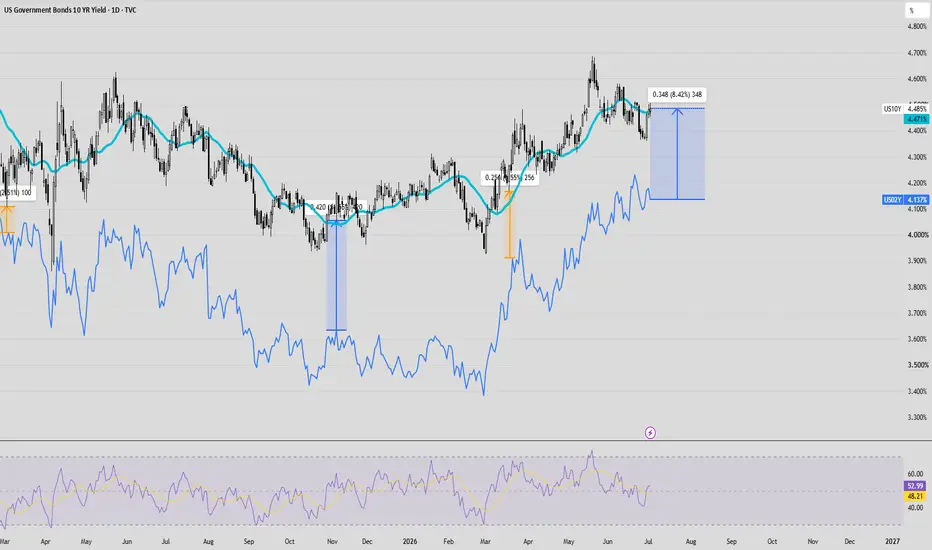Screen dimensions: 932x550
Task: Click the purple 52.99 RSI value label
Action: pyautogui.click(x=916, y=486)
